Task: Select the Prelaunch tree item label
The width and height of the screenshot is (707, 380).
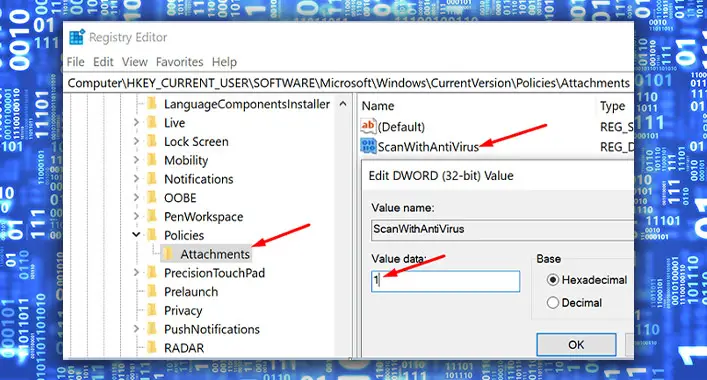Action: click(191, 292)
